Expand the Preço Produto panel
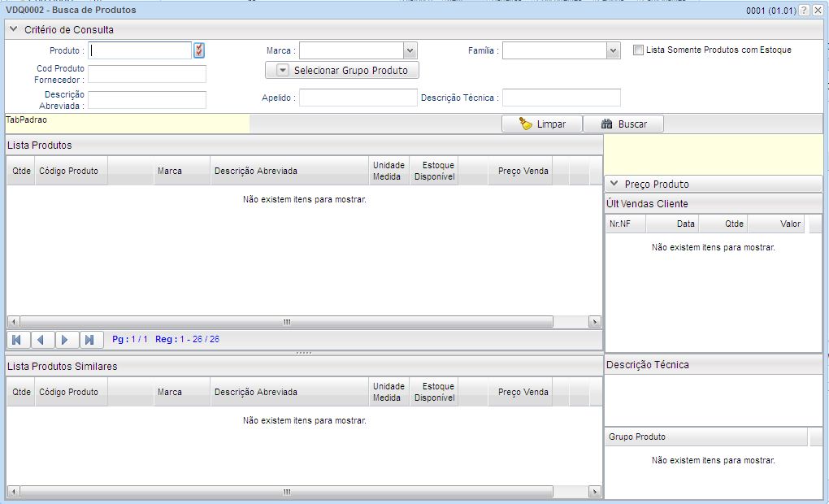This screenshot has height=504, width=829. click(615, 183)
